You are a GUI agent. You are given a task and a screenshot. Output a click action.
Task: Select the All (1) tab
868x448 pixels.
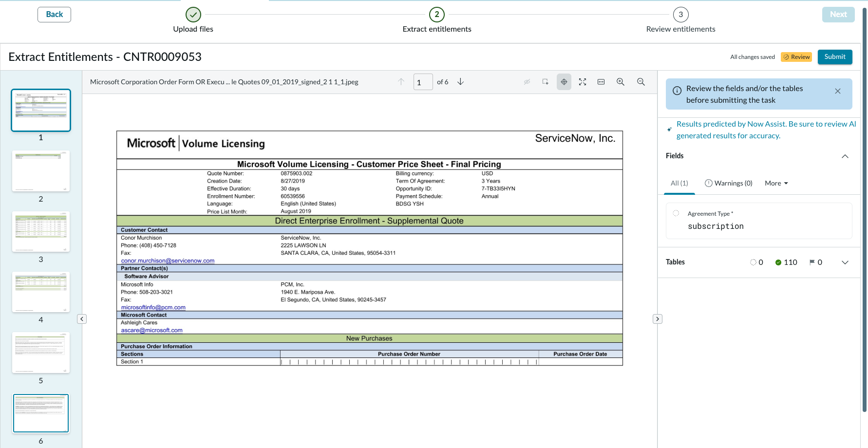coord(679,183)
